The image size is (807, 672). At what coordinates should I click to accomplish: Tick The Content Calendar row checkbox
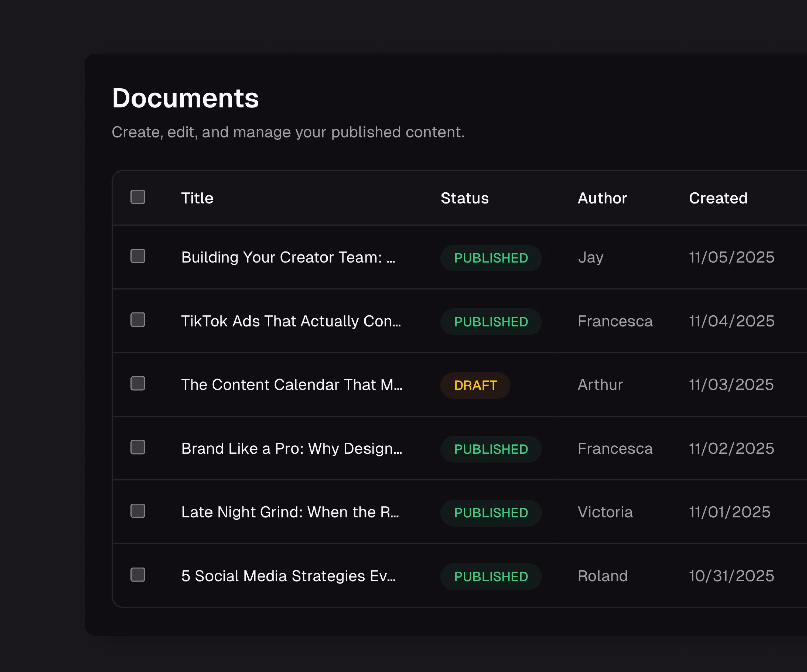click(x=138, y=384)
